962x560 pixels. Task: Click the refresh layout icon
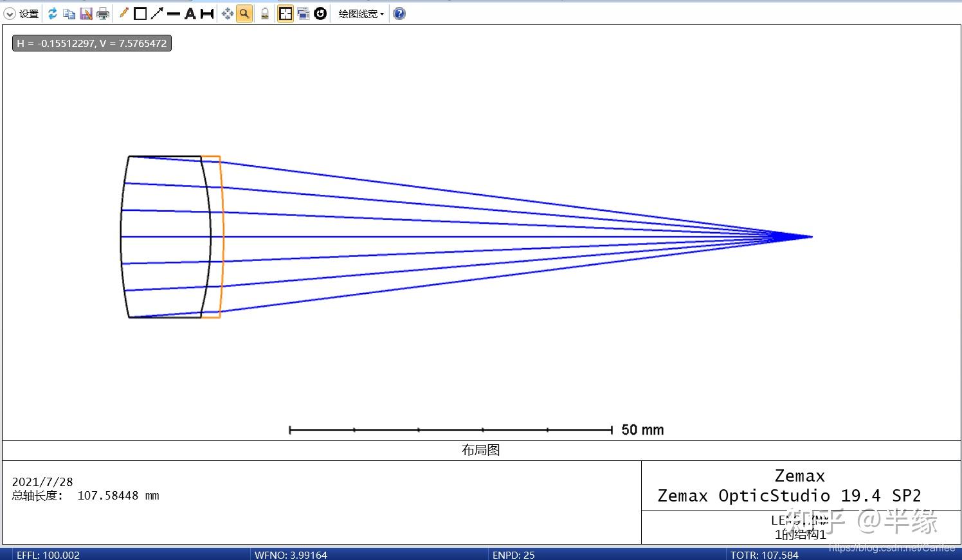point(53,14)
